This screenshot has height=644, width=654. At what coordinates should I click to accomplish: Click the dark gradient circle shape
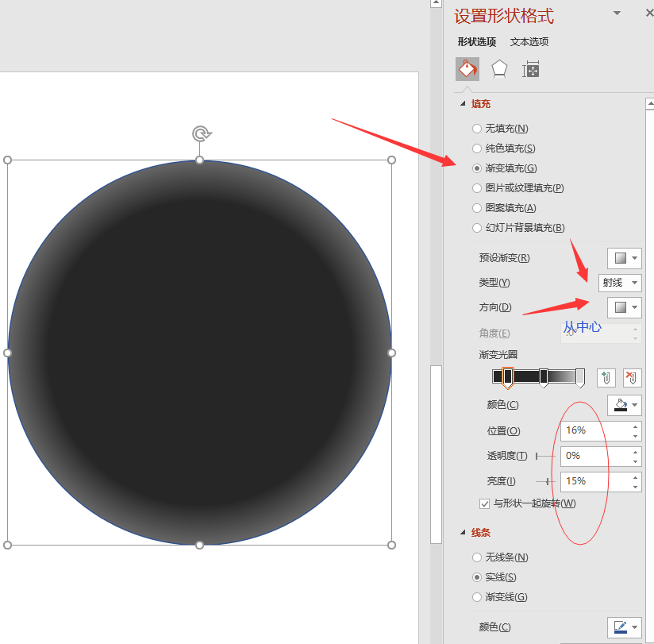pyautogui.click(x=199, y=353)
